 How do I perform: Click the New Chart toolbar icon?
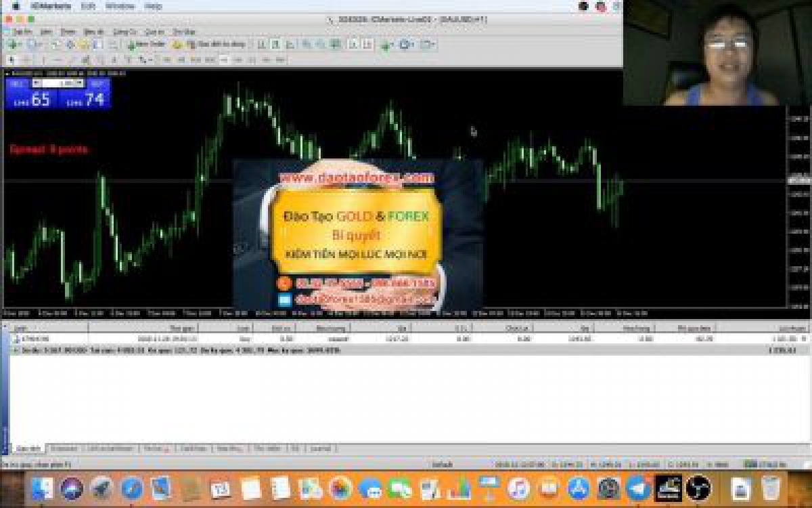pyautogui.click(x=14, y=44)
